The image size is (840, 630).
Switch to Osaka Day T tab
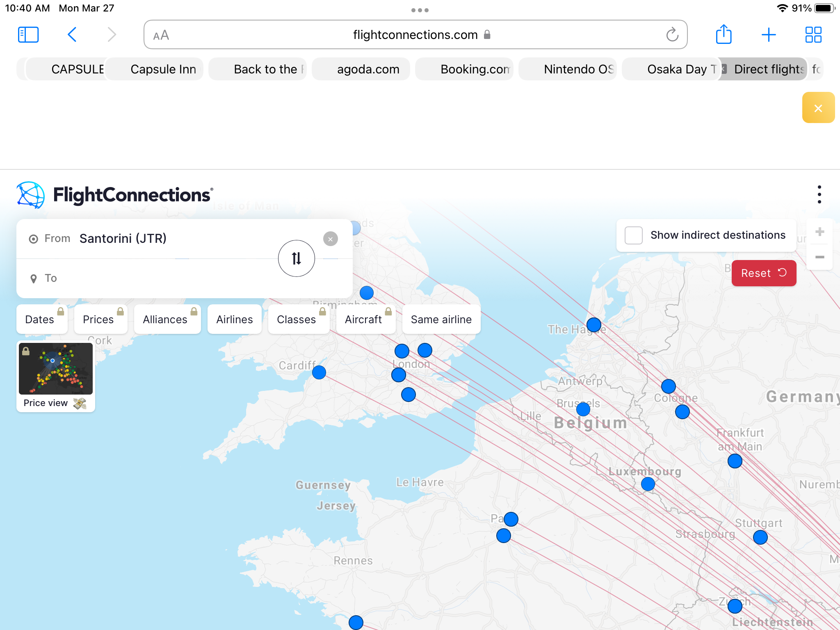[x=671, y=69]
